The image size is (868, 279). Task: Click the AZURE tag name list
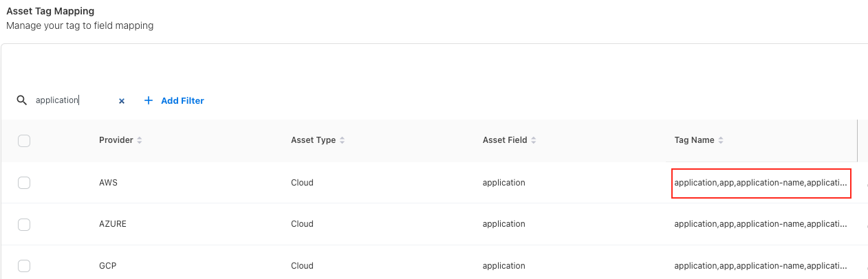[x=761, y=224]
